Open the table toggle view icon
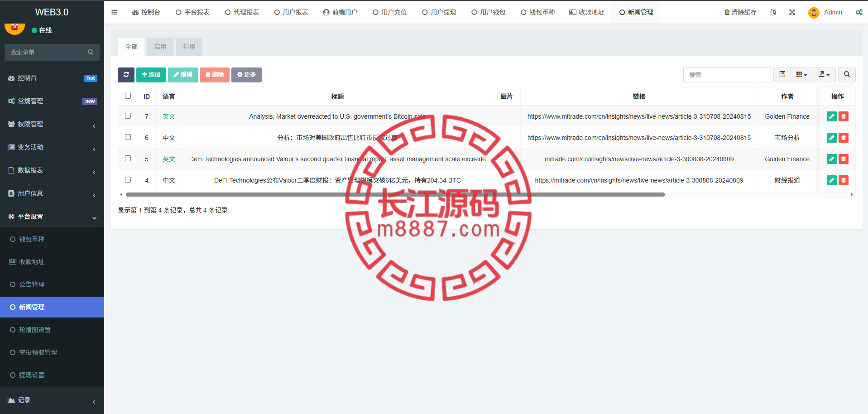 [782, 75]
